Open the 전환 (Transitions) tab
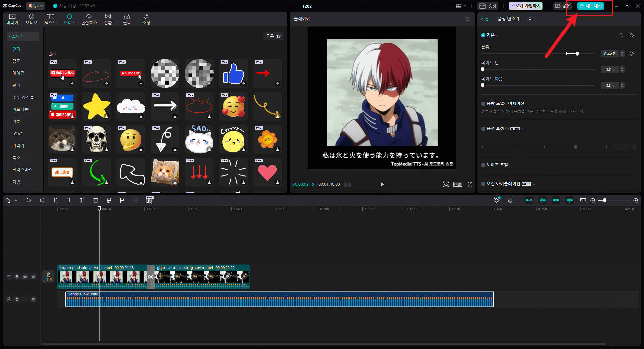Image resolution: width=644 pixels, height=349 pixels. (108, 19)
